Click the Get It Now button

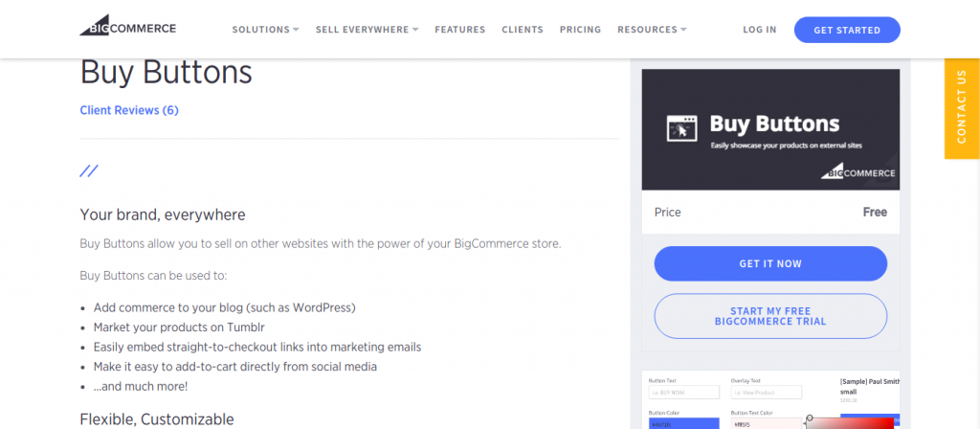(x=770, y=264)
